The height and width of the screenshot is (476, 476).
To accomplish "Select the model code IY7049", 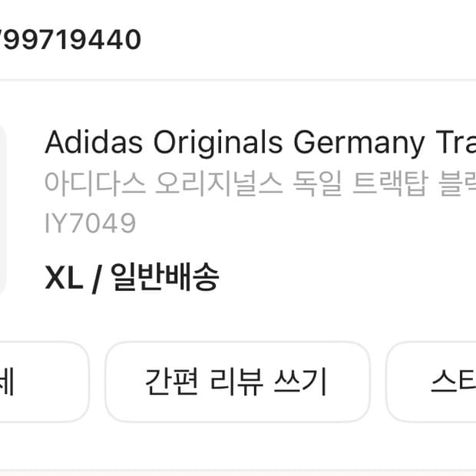I will tap(90, 223).
